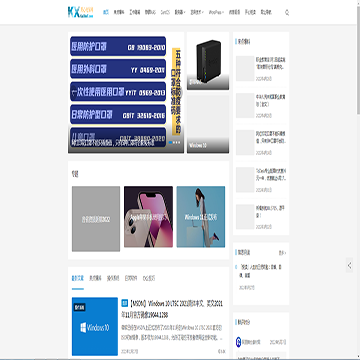The width and height of the screenshot is (360, 360).
Task: Open the gray 2022 special topic card
Action: tap(96, 219)
